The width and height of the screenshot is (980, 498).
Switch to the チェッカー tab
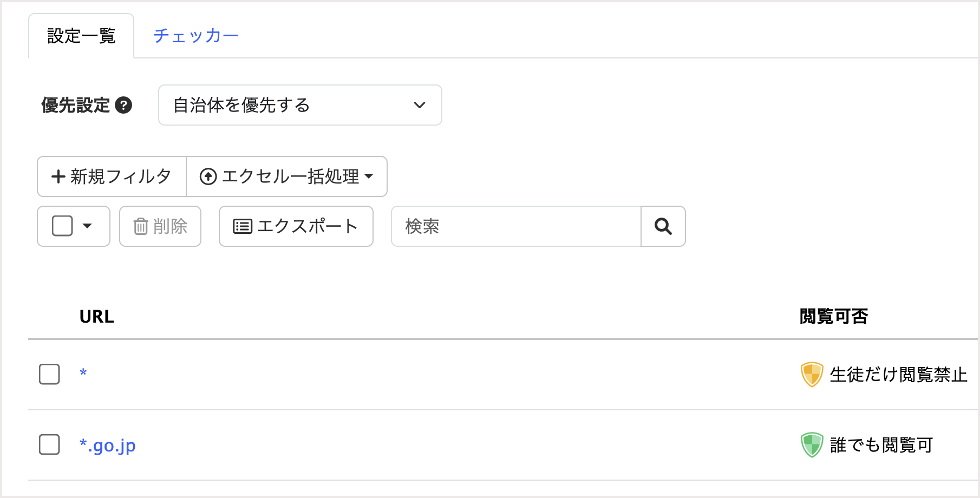coord(196,36)
